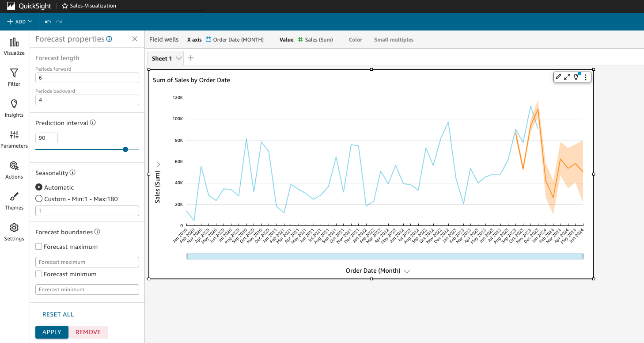Expand the visual to fullscreen with the maximize icon
The image size is (644, 343).
tap(567, 76)
